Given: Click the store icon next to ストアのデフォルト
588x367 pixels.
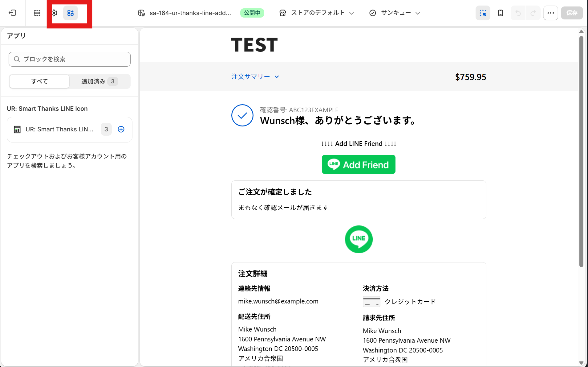Looking at the screenshot, I should [x=283, y=13].
